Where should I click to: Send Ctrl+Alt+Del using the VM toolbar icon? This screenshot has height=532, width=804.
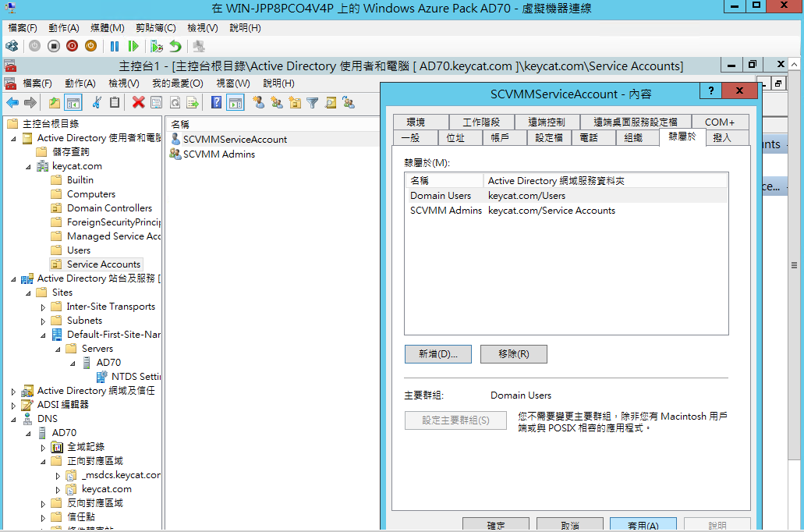[12, 46]
